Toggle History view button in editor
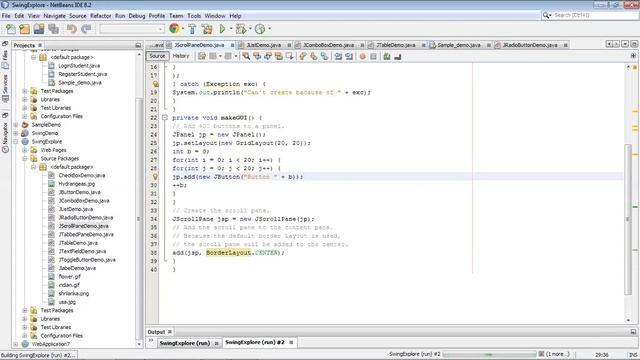 [180, 56]
